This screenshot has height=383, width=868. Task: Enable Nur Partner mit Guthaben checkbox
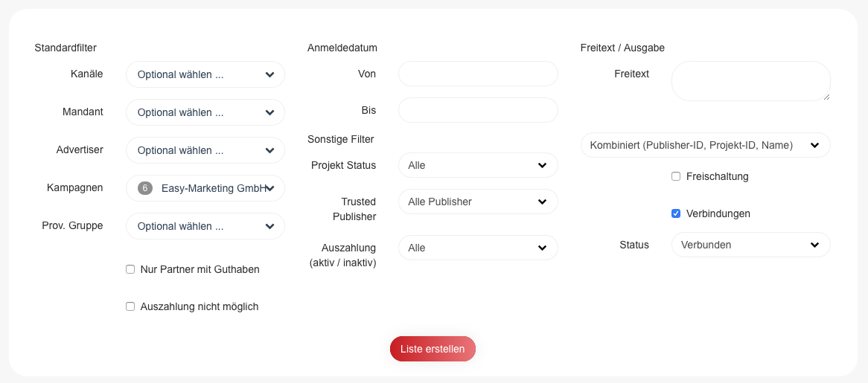(130, 269)
